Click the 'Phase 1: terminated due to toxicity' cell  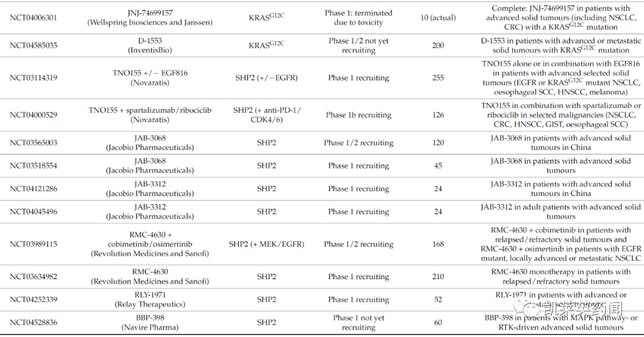pos(358,18)
